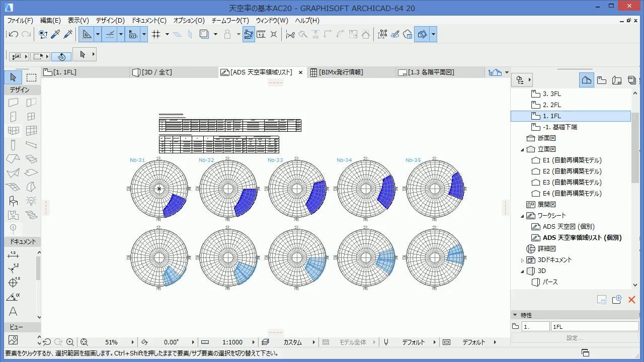Toggle the magnet quick selection button
Image resolution: width=644 pixels, height=362 pixels.
(61, 56)
